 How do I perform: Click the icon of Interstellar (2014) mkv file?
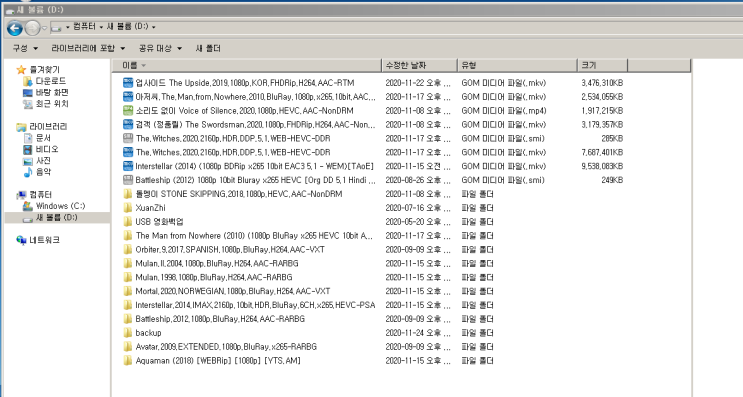128,166
